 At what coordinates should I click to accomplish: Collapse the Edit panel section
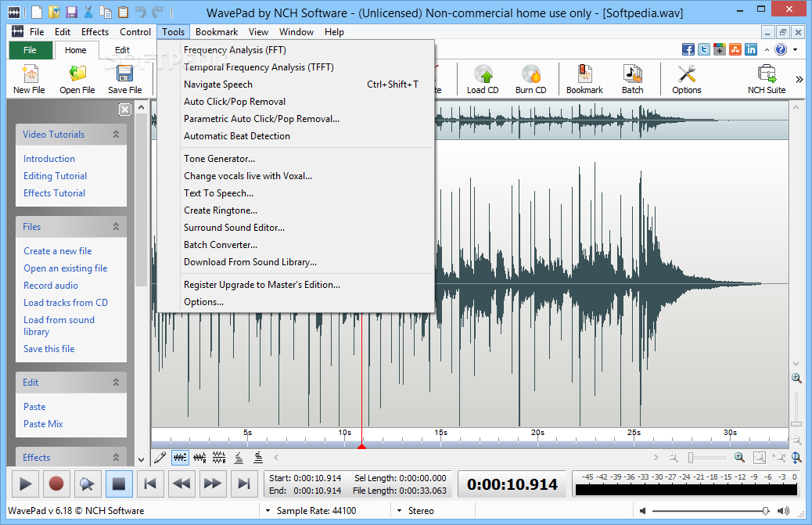click(116, 382)
